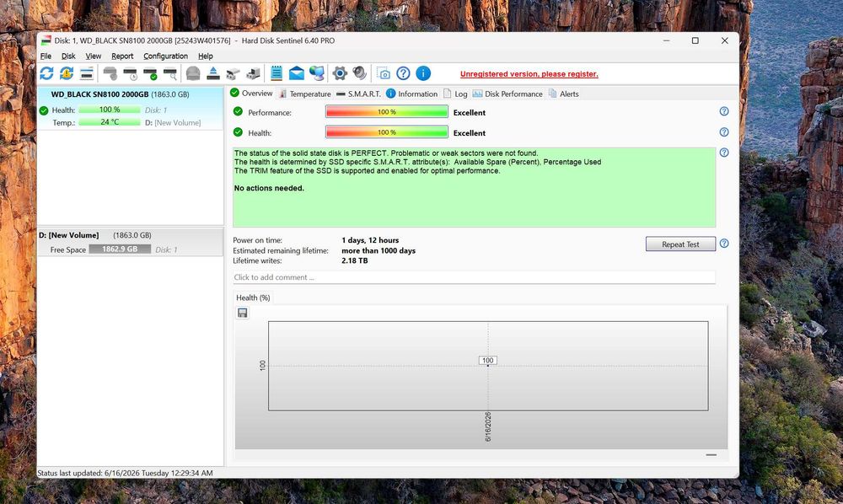Select the WD_BLACK SN8100 2000GB disk entry
Image resolution: width=843 pixels, height=504 pixels.
[130, 108]
